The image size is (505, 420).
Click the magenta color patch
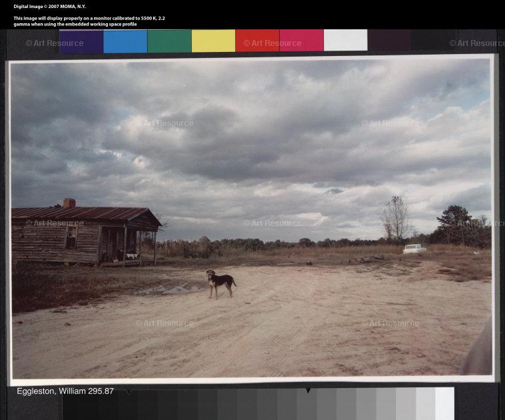[301, 40]
